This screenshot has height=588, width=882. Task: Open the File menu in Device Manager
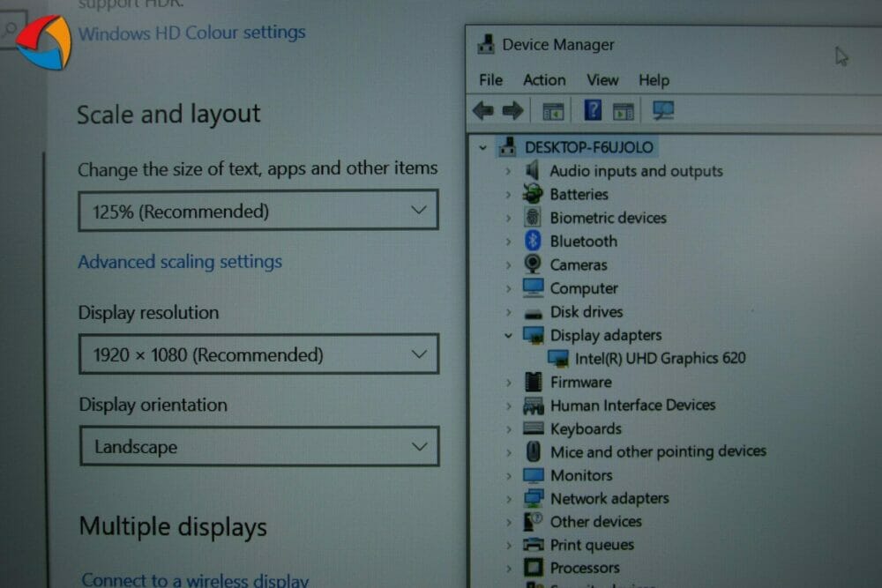[x=490, y=80]
